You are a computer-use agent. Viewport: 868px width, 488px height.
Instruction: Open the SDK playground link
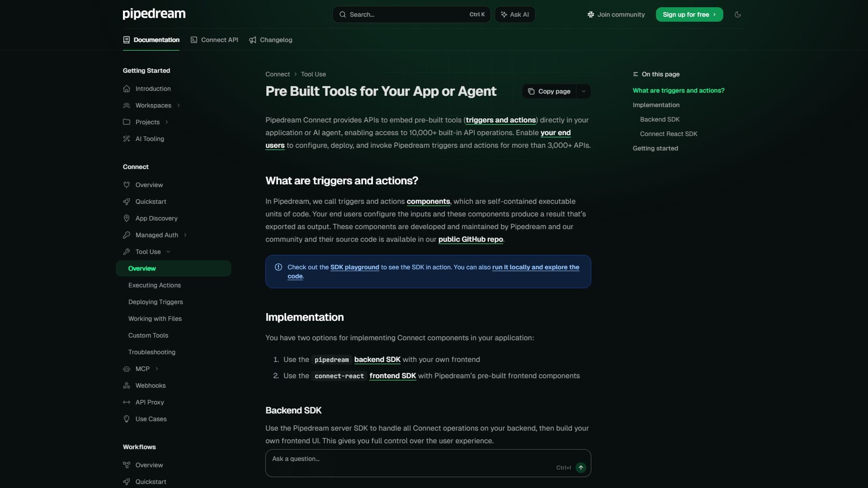(x=355, y=267)
